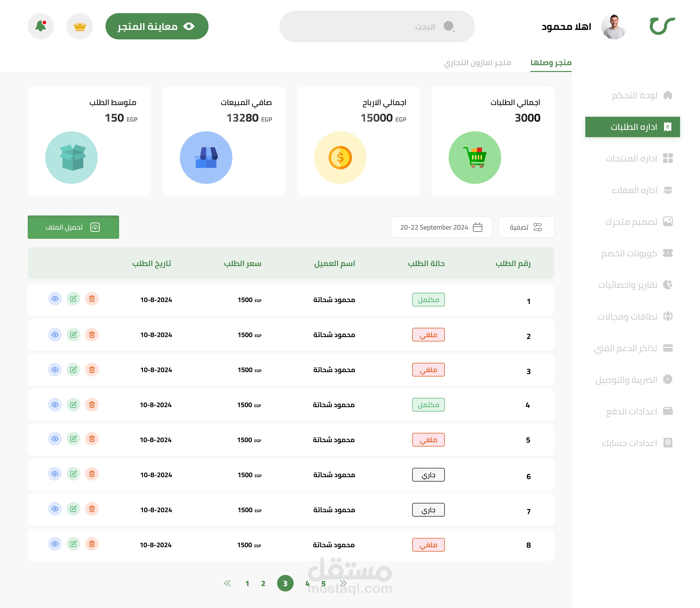This screenshot has height=608, width=700.
Task: Edit order number 8 with pencil icon
Action: pos(73,544)
